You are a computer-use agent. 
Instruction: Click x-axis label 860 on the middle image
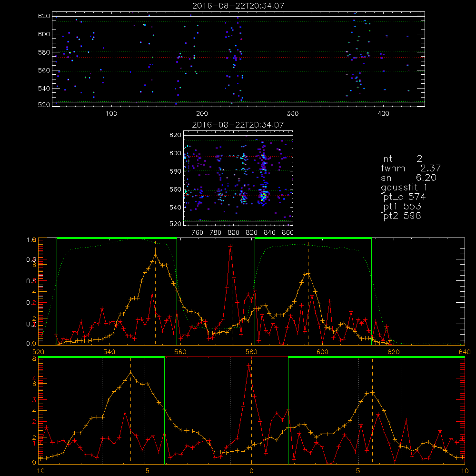pyautogui.click(x=288, y=233)
